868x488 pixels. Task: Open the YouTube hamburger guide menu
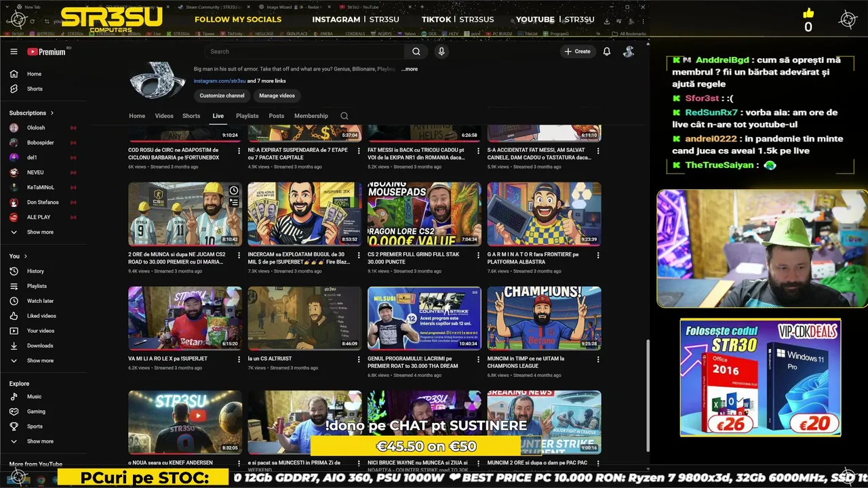tap(14, 52)
